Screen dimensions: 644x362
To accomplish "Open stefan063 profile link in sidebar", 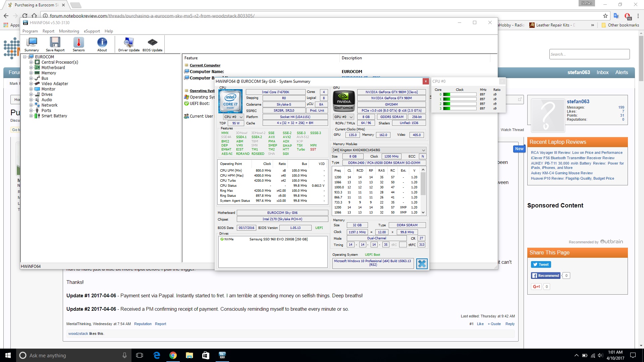I will click(578, 102).
